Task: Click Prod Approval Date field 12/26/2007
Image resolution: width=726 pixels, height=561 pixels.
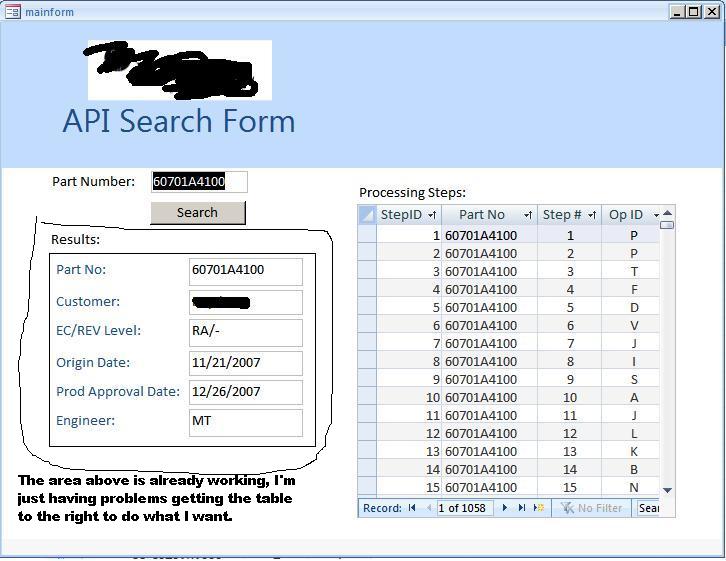Action: (x=246, y=392)
